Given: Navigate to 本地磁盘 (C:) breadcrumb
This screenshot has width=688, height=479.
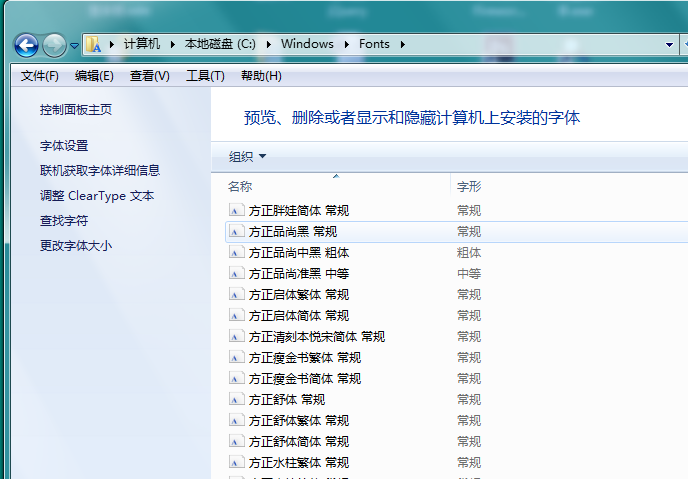Looking at the screenshot, I should [220, 44].
